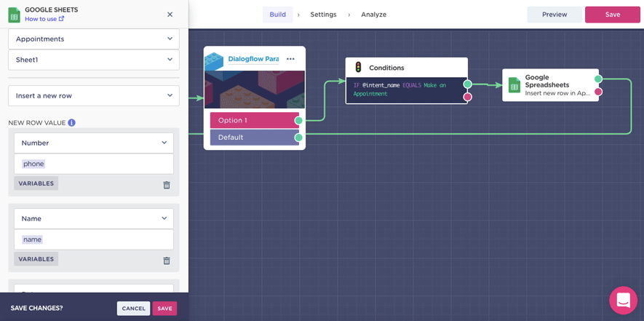Switch to the Analyze tab
The image size is (644, 321).
(374, 15)
